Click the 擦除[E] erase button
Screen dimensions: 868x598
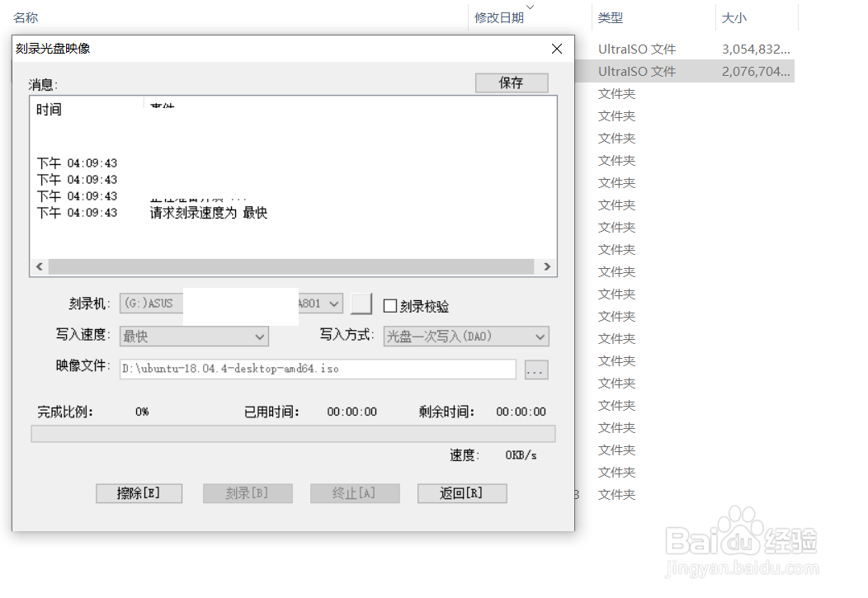pos(139,493)
